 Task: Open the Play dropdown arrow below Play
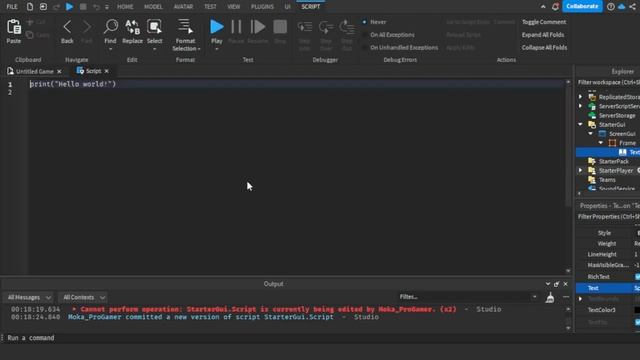[217, 49]
